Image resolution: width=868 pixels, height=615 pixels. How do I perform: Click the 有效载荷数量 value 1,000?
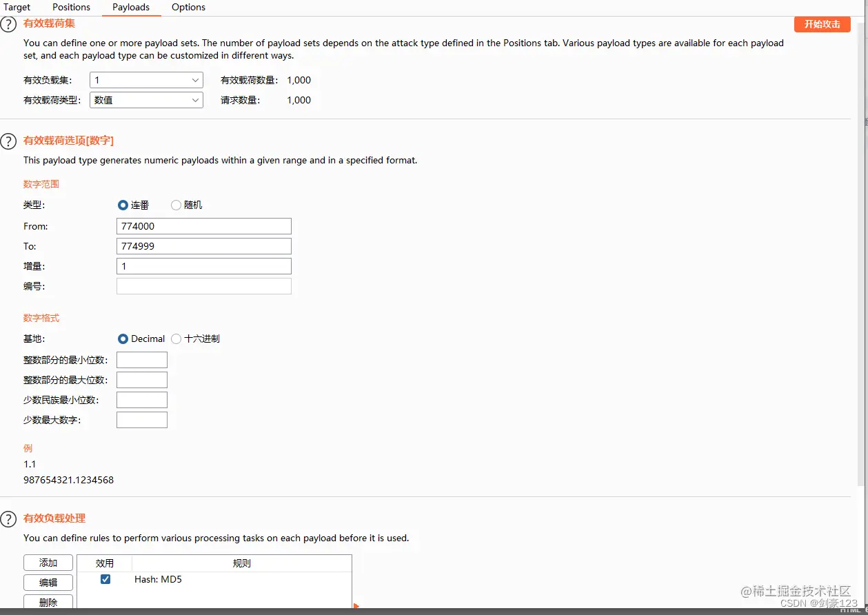[299, 80]
